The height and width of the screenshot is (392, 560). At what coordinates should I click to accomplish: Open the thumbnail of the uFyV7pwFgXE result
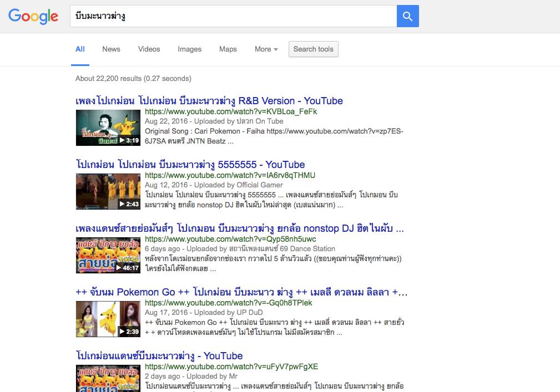pos(108,379)
